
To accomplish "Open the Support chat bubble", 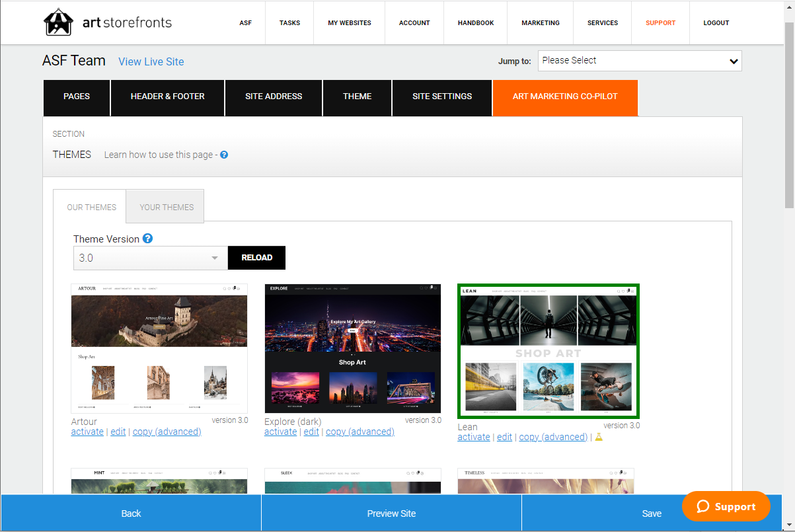I will (726, 506).
